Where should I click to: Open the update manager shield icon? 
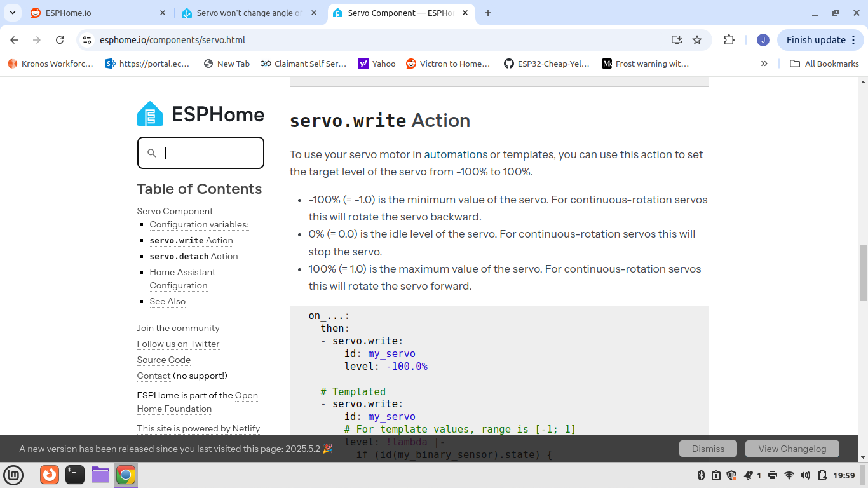click(731, 475)
